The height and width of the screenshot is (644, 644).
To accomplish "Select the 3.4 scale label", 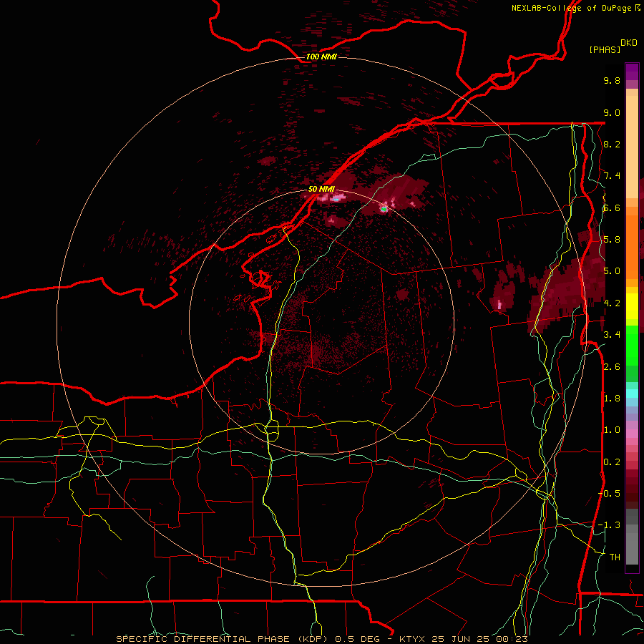I will [612, 335].
